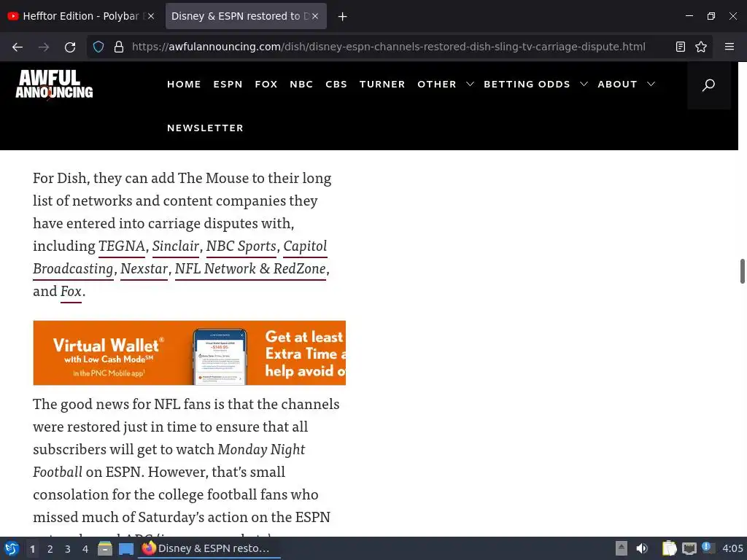The image size is (747, 560).
Task: Click the Virtual Wallet PNC ad banner
Action: [x=189, y=353]
